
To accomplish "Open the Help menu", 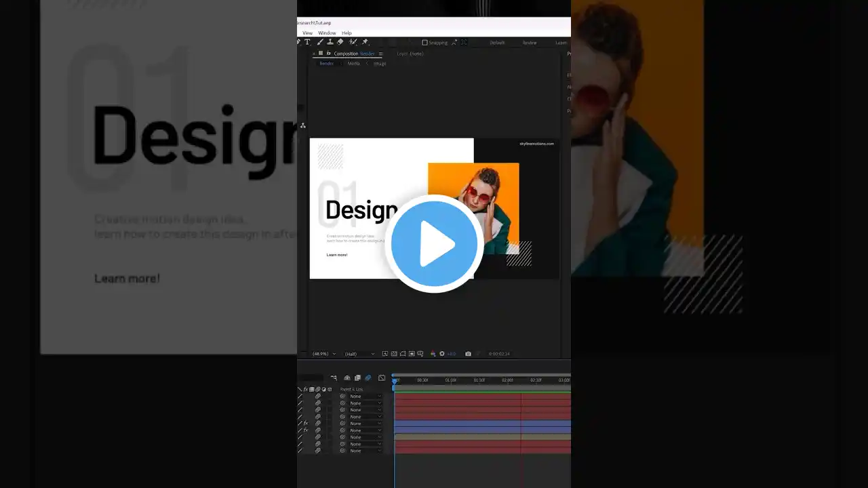I will coord(347,33).
